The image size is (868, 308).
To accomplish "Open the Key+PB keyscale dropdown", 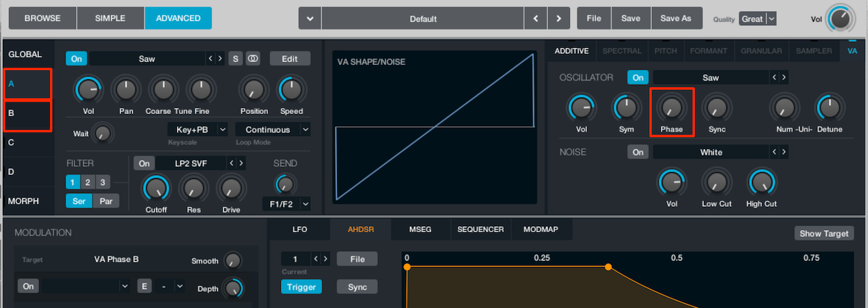I will pos(198,129).
